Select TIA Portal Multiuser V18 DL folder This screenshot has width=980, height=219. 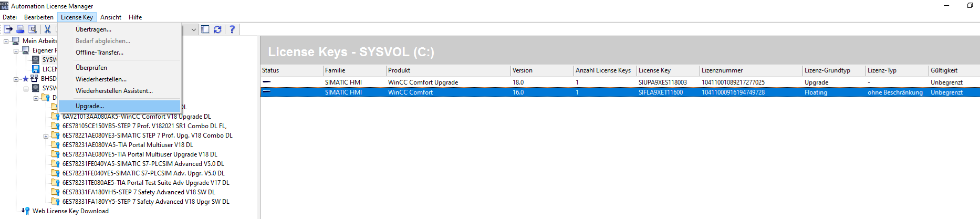tap(128, 145)
